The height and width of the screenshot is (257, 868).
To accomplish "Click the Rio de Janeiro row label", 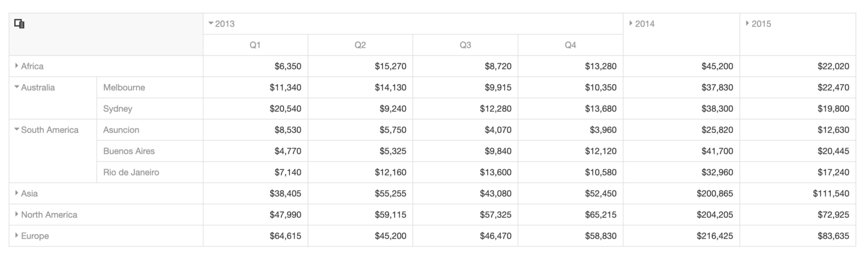I will (131, 173).
